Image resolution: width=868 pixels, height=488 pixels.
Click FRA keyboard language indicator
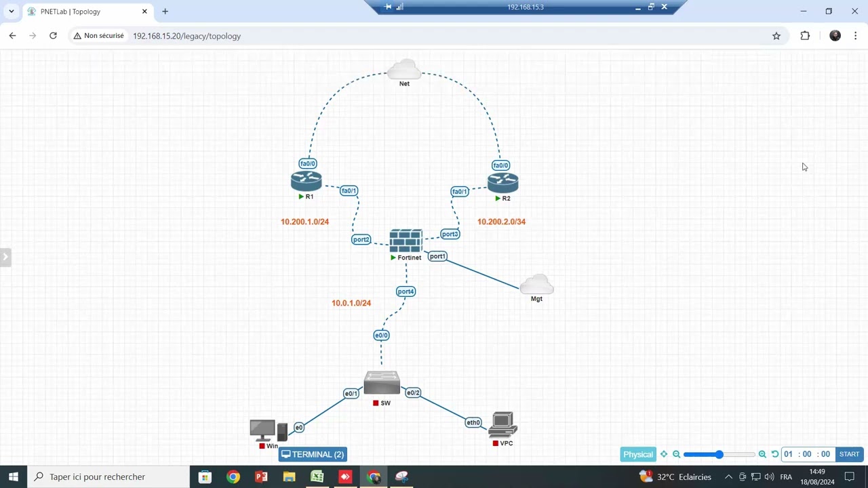click(786, 476)
